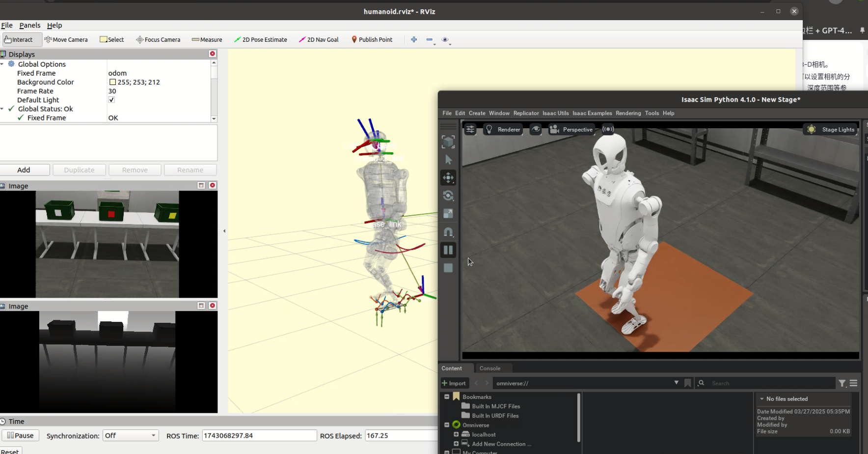The height and width of the screenshot is (454, 868).
Task: Open the viewport camera waveform sensor icon
Action: [x=608, y=129]
